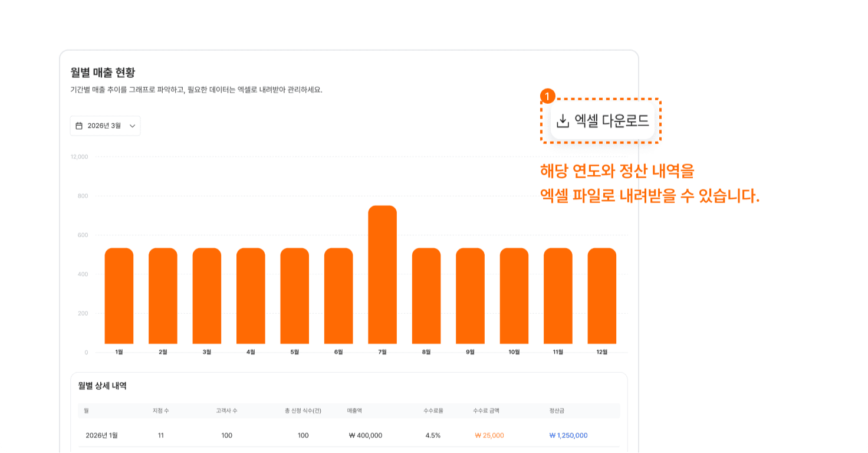
Task: Click the 11월 sales bar
Action: (x=558, y=296)
